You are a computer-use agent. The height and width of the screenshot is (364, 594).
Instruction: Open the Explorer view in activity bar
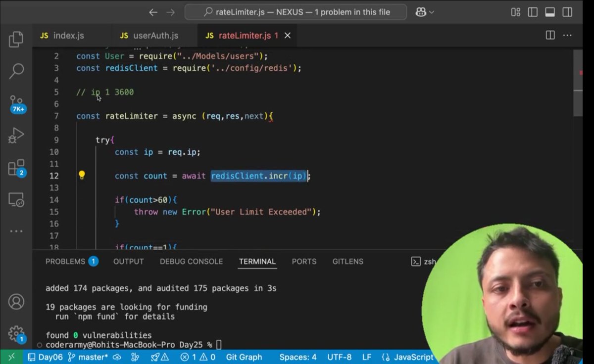(x=16, y=39)
